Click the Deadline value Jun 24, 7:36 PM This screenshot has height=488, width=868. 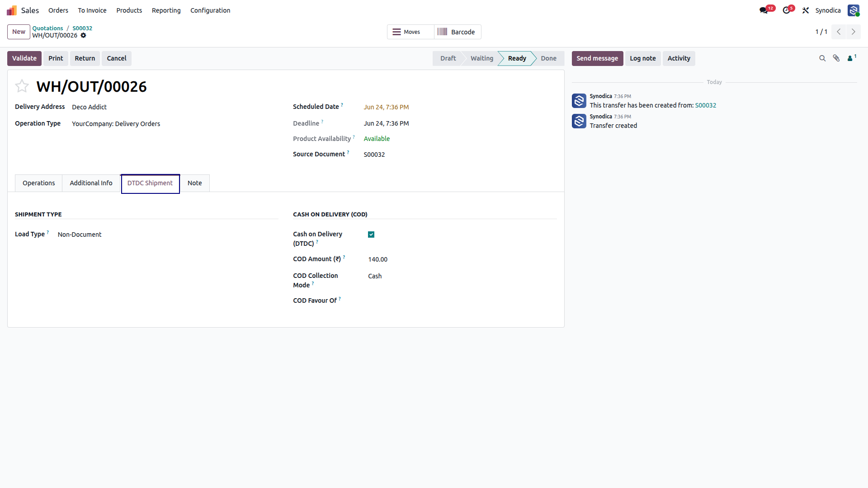tap(386, 123)
